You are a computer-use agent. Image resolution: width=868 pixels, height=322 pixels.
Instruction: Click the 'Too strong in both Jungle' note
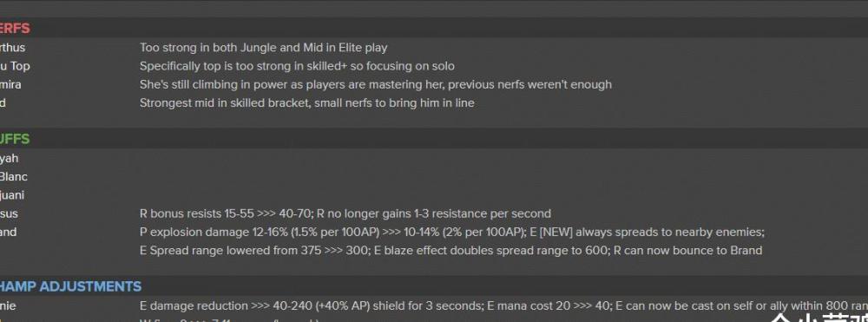click(x=264, y=48)
